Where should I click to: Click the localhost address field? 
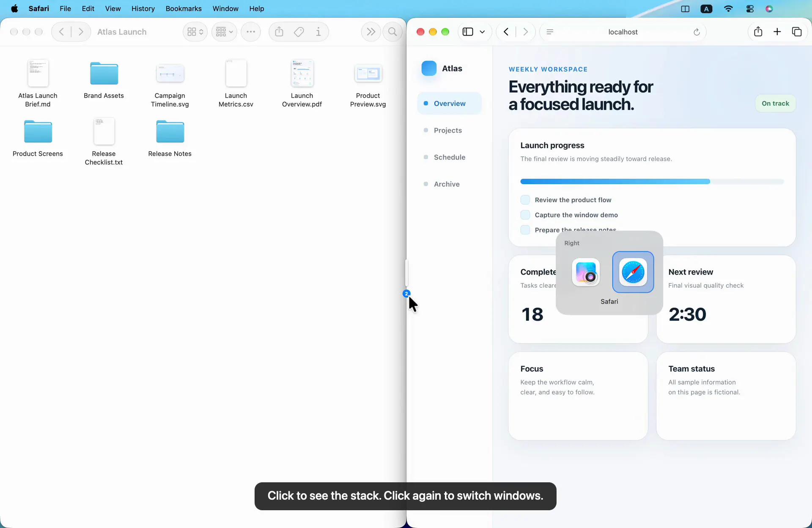click(x=623, y=32)
